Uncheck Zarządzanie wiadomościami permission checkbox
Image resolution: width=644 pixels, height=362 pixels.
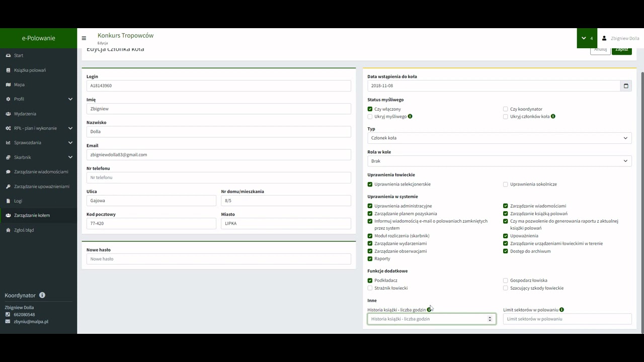click(506, 206)
